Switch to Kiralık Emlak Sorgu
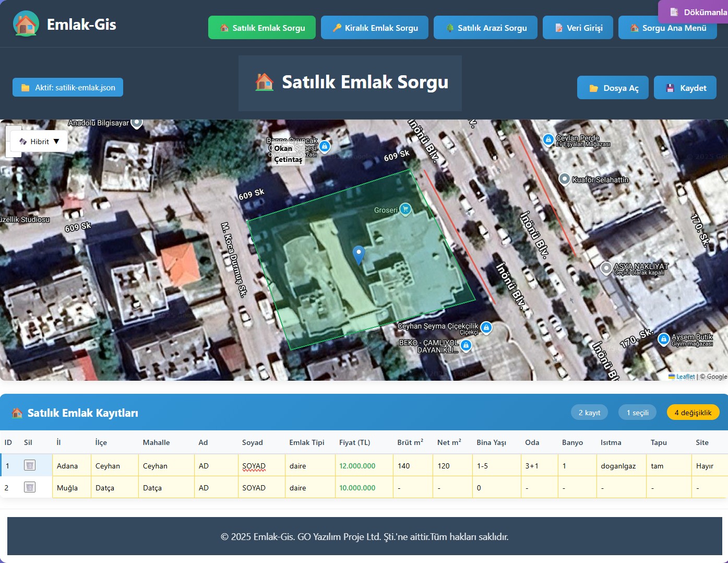This screenshot has width=728, height=563. coord(375,28)
